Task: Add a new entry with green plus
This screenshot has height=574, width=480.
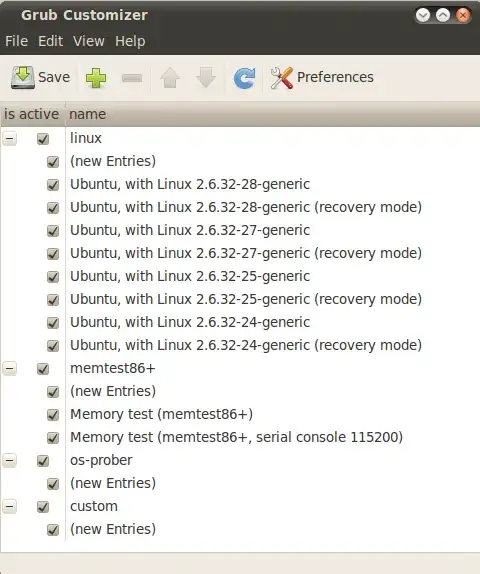Action: click(96, 78)
